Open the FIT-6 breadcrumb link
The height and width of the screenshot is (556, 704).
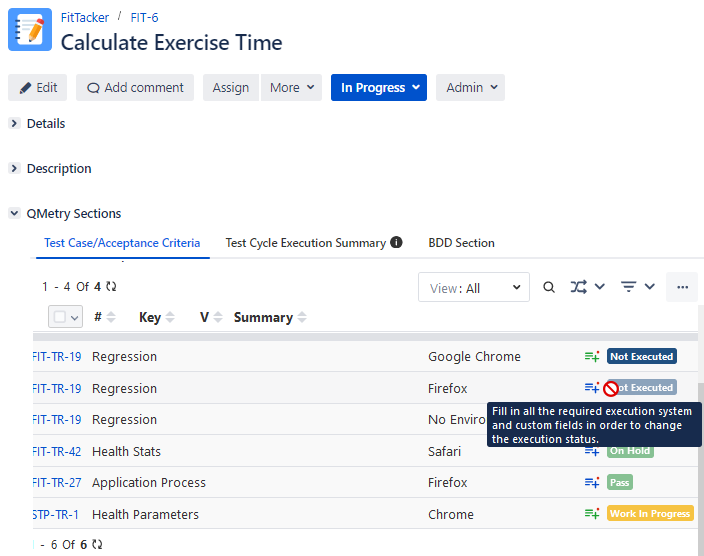tap(144, 18)
